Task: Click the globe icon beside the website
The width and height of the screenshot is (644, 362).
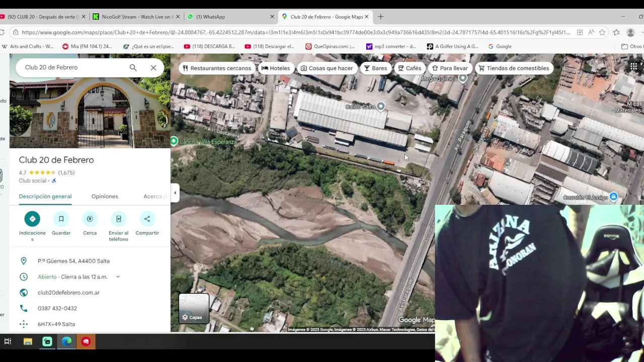Action: [24, 293]
